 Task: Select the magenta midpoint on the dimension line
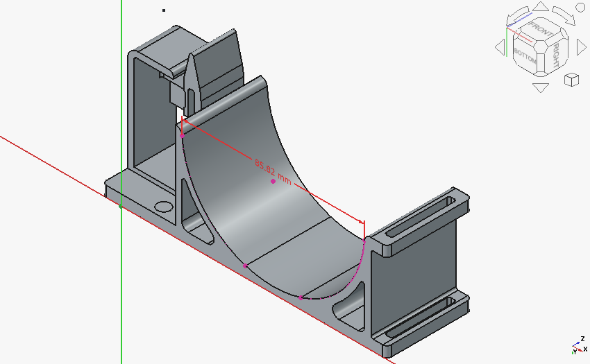273,181
